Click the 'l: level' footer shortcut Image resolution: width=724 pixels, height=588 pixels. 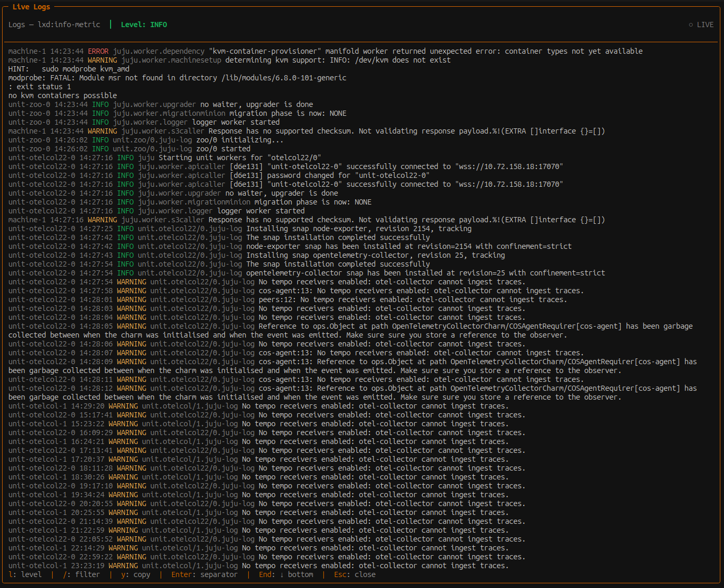coord(25,574)
